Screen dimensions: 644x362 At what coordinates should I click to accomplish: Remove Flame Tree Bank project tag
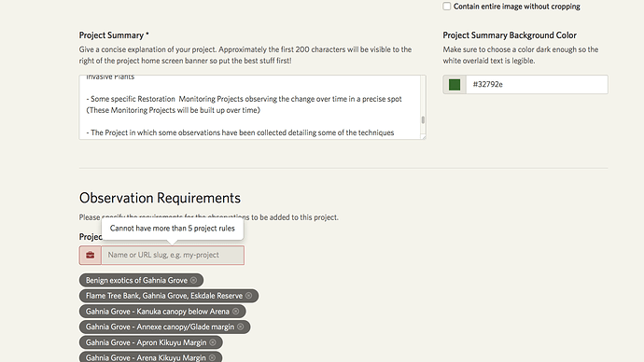(x=248, y=296)
